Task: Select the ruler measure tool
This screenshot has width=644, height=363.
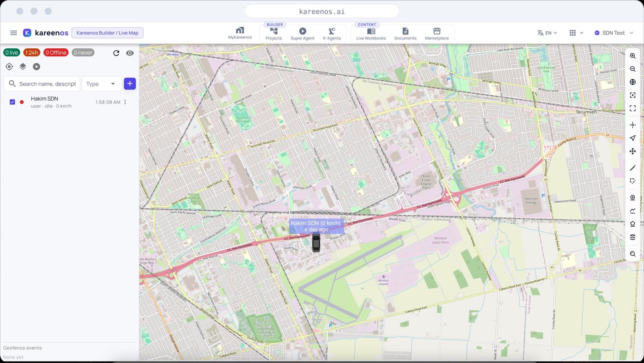Action: click(633, 168)
